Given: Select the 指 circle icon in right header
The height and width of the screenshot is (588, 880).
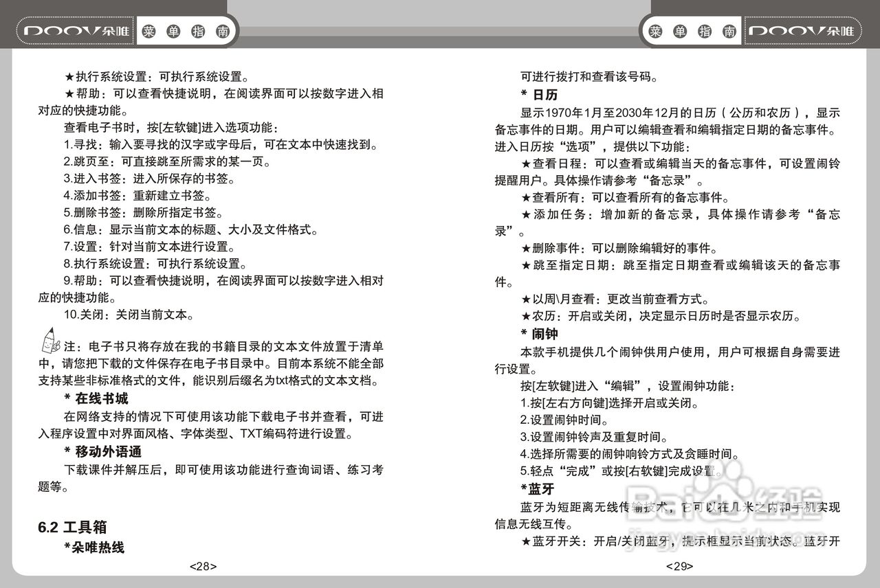Looking at the screenshot, I should 703,30.
